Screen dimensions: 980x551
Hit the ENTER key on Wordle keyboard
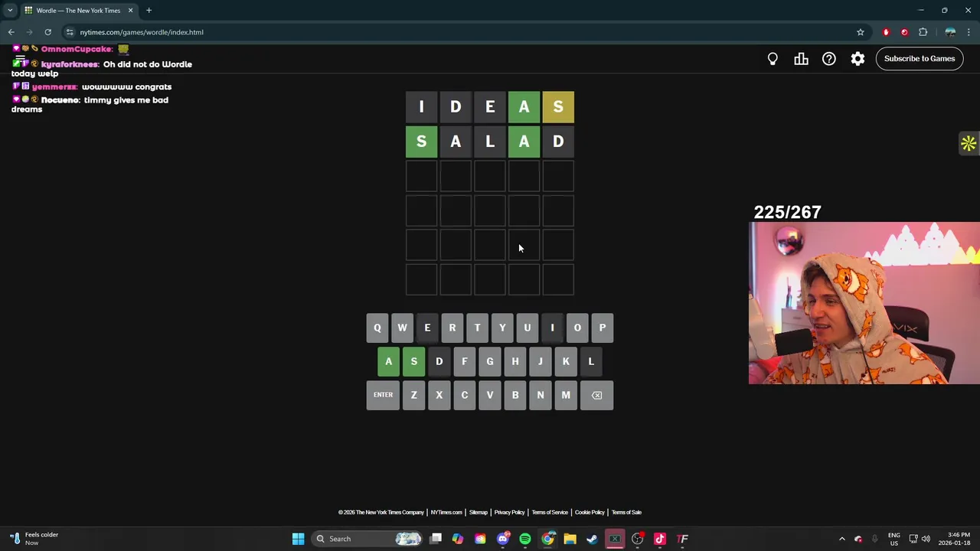[383, 395]
